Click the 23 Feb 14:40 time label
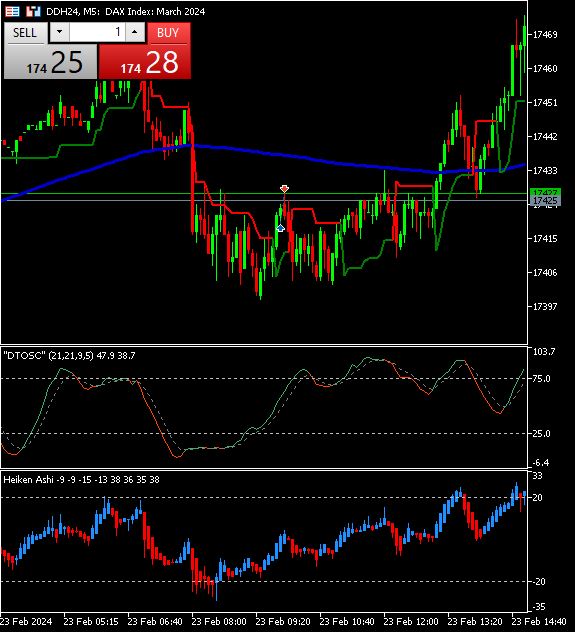 tap(539, 622)
